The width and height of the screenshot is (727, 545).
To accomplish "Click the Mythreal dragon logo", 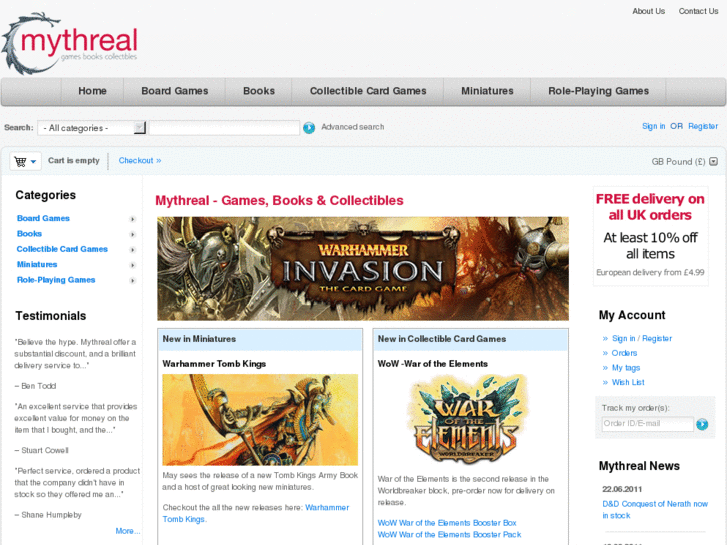I will 70,44.
